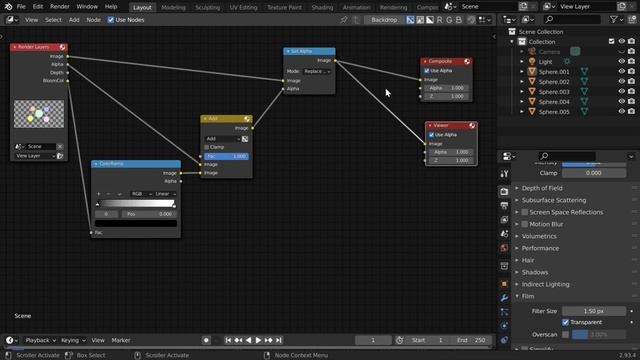
Task: Toggle the Overscan checkbox
Action: point(565,334)
